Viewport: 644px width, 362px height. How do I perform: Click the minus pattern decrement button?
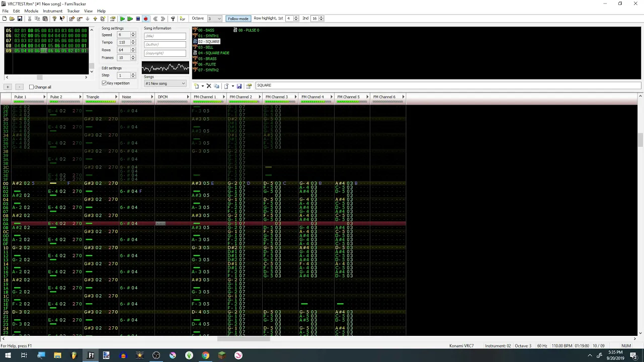click(19, 87)
